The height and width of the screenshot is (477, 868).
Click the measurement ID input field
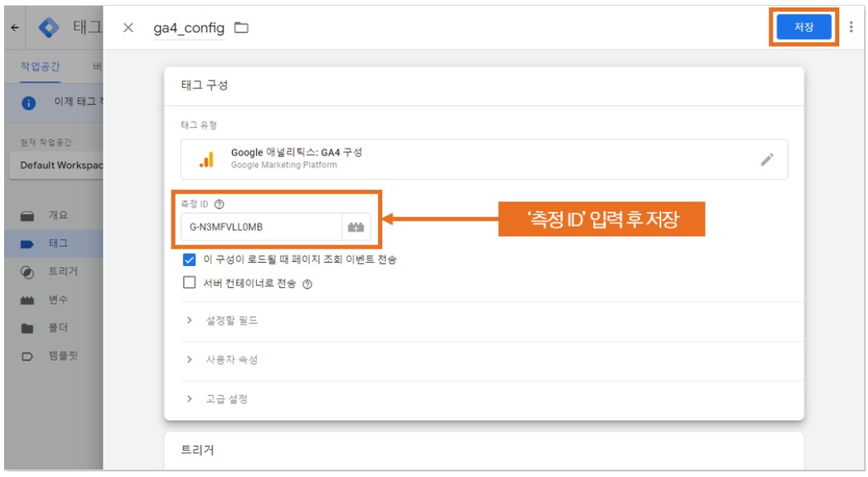(x=261, y=227)
